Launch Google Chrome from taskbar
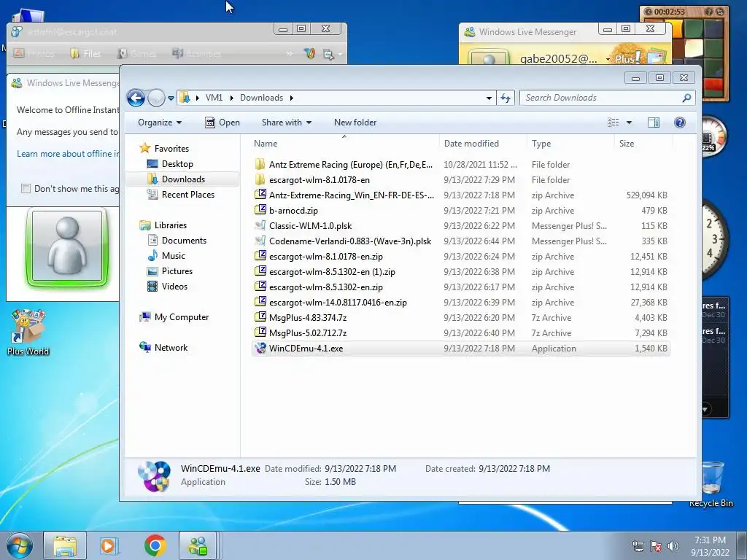The height and width of the screenshot is (560, 747). (155, 545)
